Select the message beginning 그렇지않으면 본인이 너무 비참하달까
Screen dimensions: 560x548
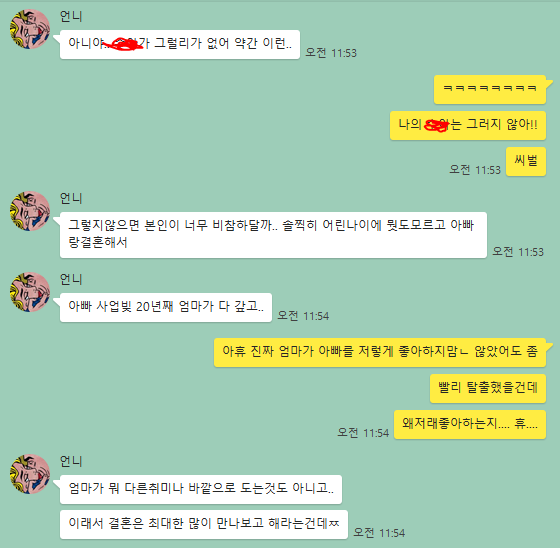273,235
